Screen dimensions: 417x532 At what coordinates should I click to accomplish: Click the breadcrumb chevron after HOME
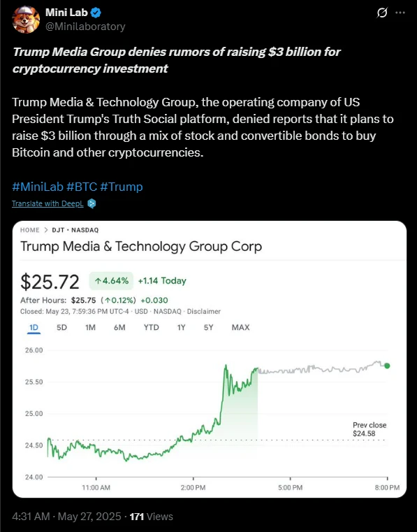point(46,230)
